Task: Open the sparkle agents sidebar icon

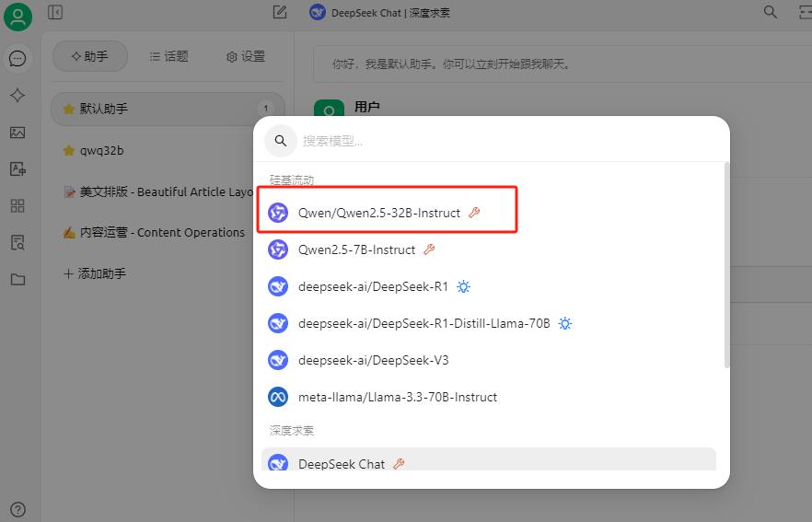Action: click(x=17, y=96)
